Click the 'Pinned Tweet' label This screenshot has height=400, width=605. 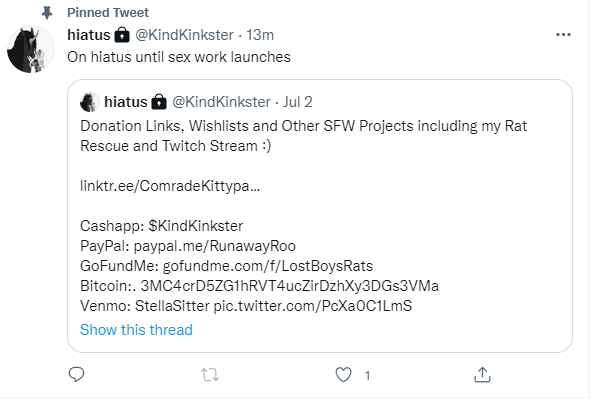[108, 13]
